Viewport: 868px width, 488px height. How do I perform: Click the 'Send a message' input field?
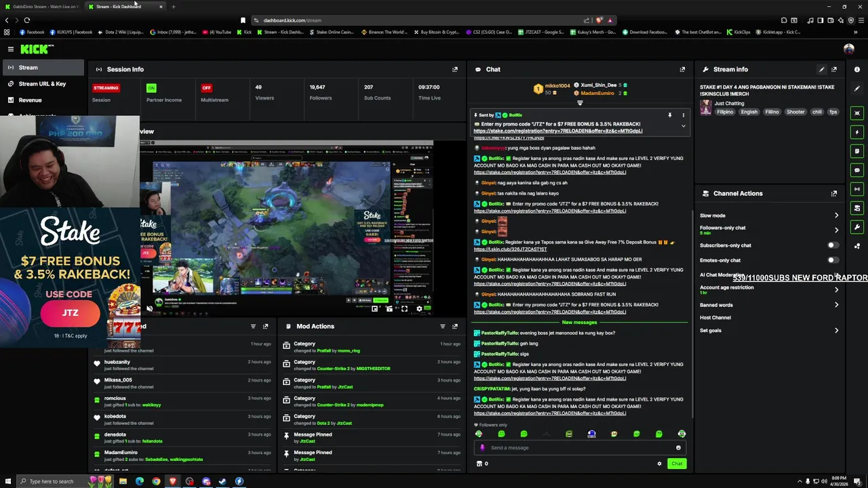point(580,447)
